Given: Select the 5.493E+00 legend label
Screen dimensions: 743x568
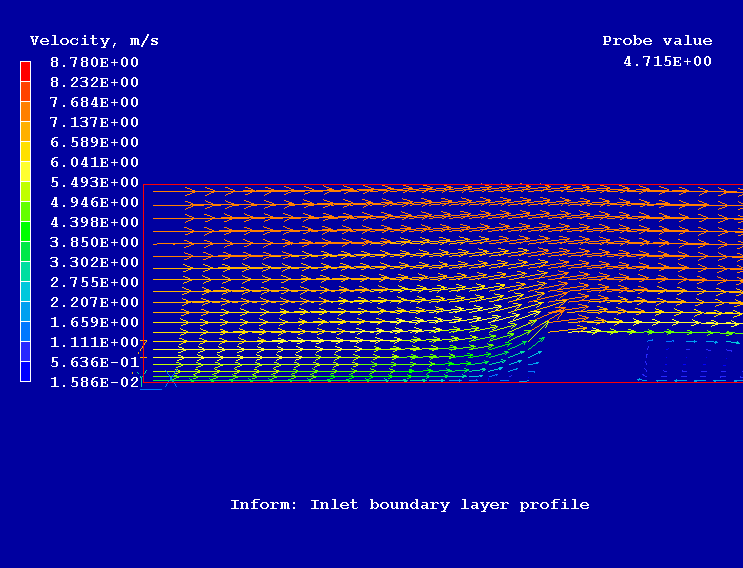Looking at the screenshot, I should (94, 182).
